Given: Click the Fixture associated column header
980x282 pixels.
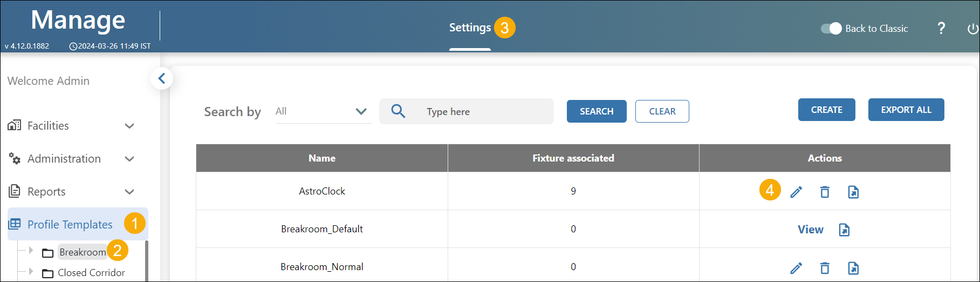Looking at the screenshot, I should 573,158.
